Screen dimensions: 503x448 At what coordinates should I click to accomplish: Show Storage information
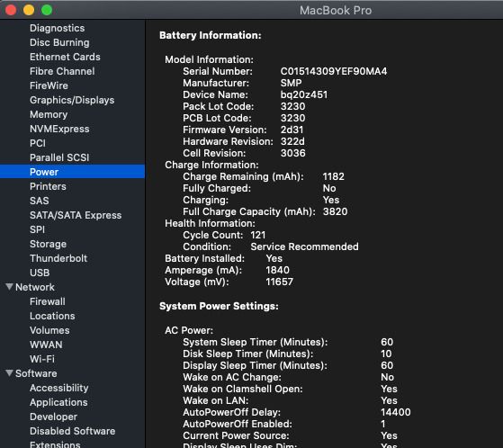[x=48, y=244]
